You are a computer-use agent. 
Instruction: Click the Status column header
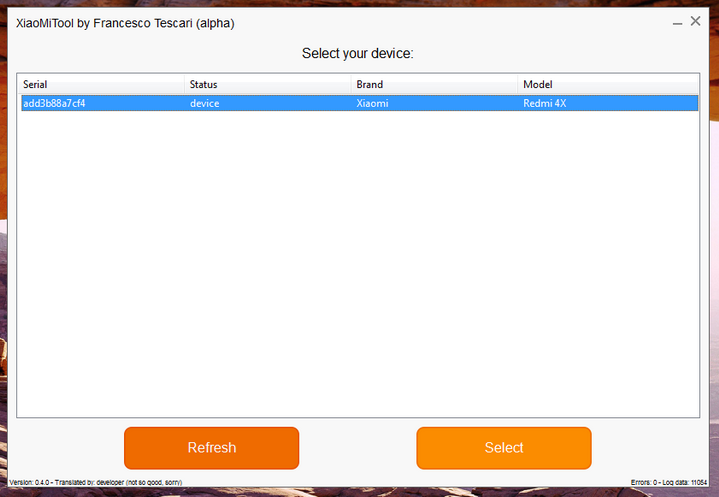pos(267,85)
